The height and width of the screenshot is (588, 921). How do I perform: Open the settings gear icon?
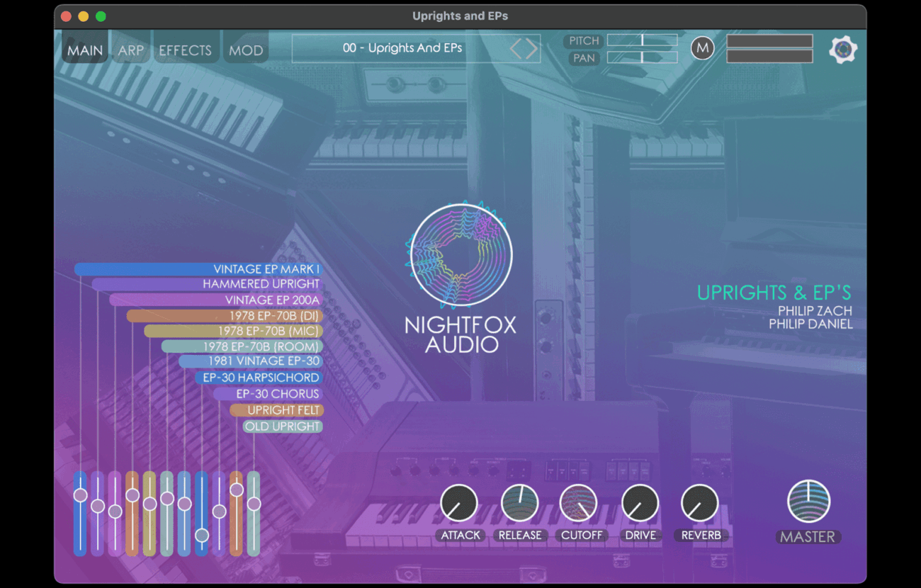click(x=842, y=50)
